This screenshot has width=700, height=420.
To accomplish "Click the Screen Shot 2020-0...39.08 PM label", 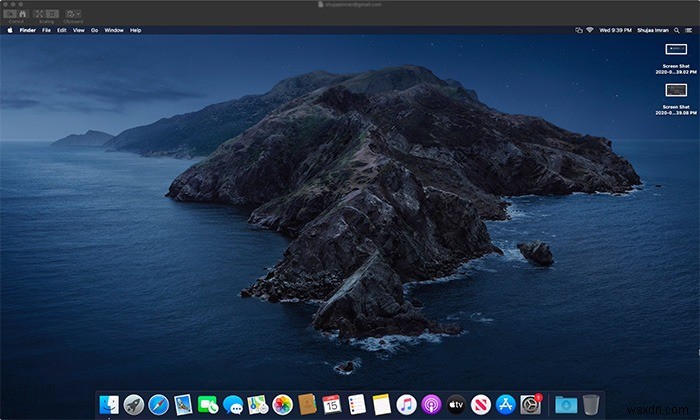I will [676, 110].
